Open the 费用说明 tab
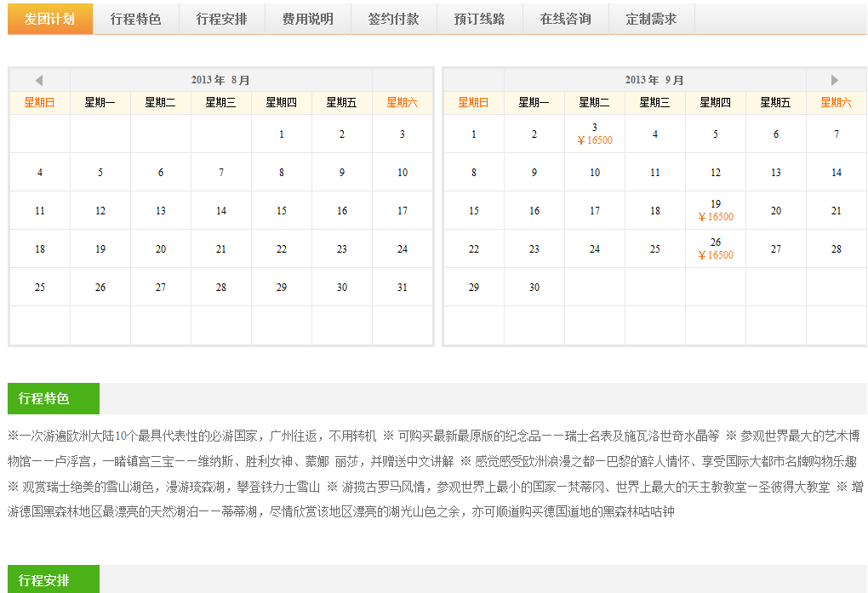Viewport: 868px width, 593px height. [307, 19]
